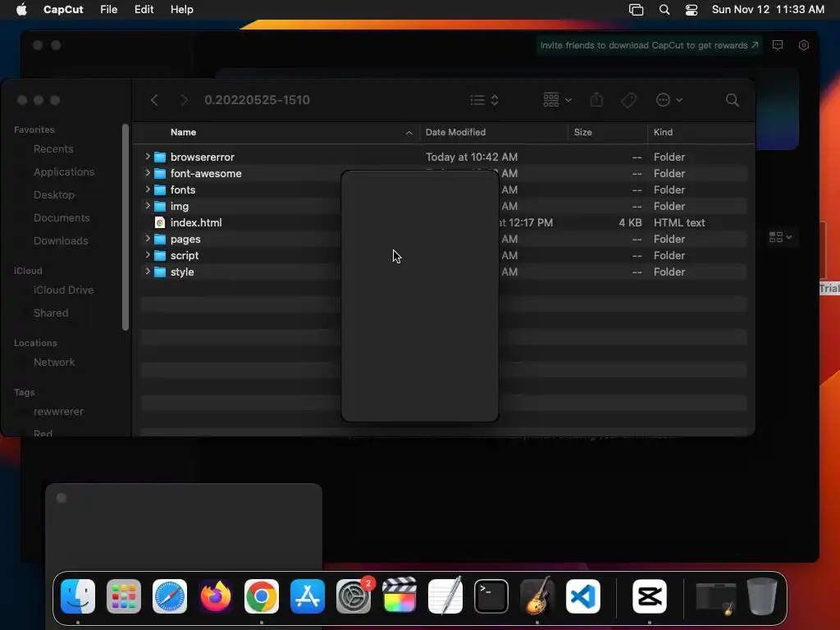
Task: Open Desktop in the sidebar
Action: (54, 195)
